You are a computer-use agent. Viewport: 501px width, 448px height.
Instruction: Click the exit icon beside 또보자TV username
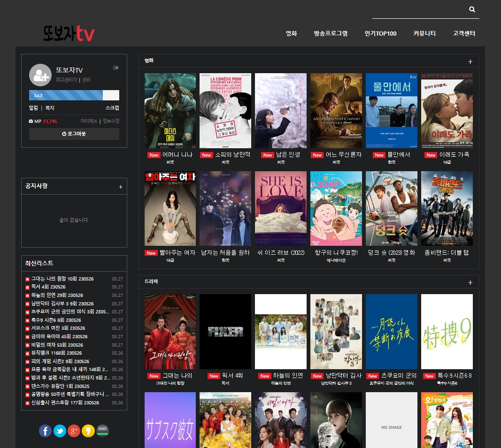coord(116,68)
